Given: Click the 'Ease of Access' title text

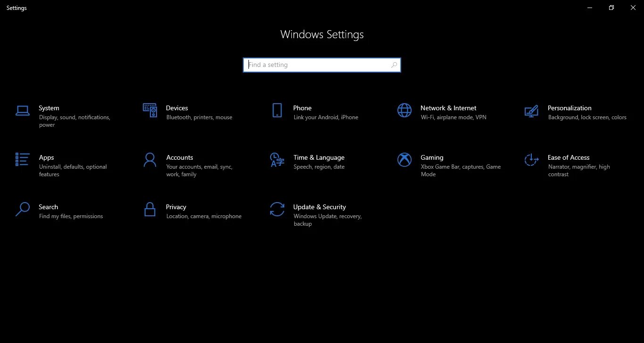Looking at the screenshot, I should coord(569,157).
